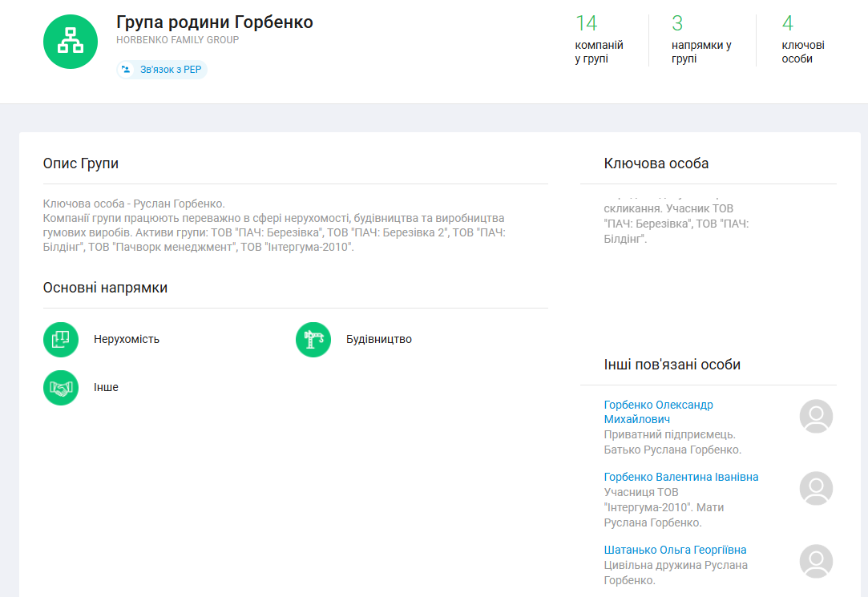This screenshot has width=868, height=597.
Task: Open avatar of Горбенко Олександр Михайлович
Action: tap(816, 417)
